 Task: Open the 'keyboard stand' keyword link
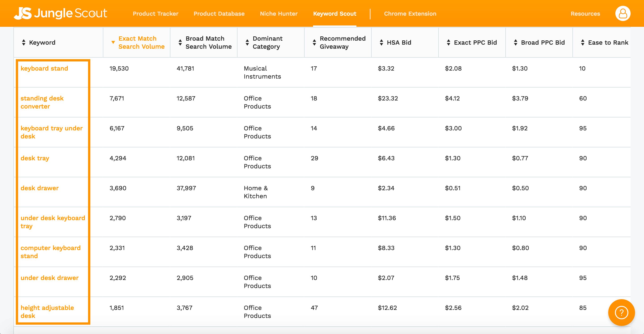[44, 68]
